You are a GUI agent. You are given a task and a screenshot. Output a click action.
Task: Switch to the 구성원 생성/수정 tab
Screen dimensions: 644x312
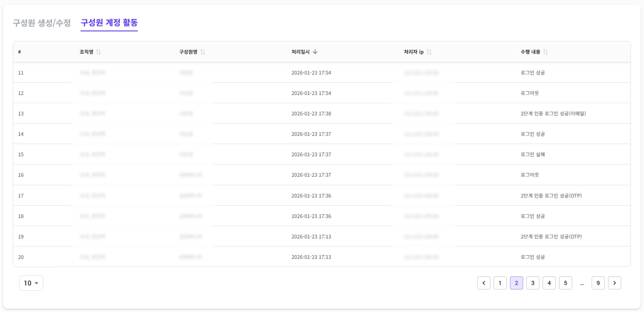42,23
